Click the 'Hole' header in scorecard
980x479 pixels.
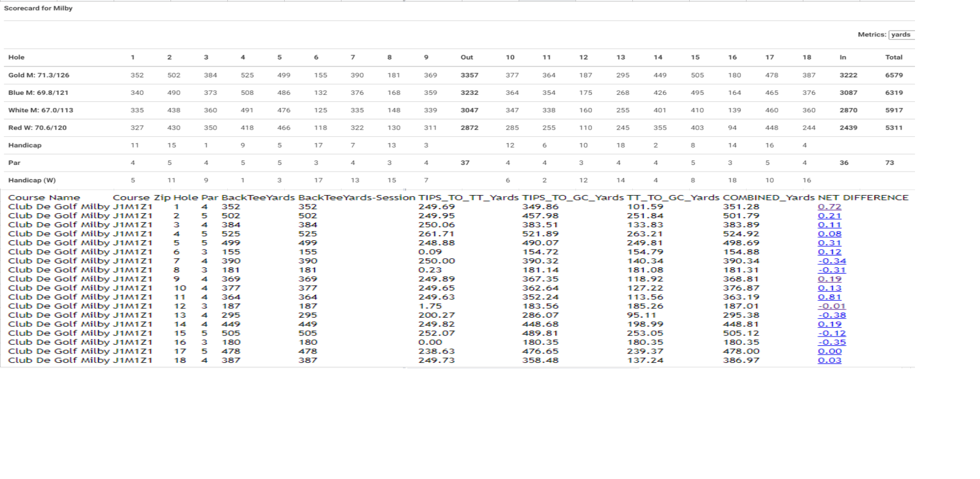click(16, 57)
